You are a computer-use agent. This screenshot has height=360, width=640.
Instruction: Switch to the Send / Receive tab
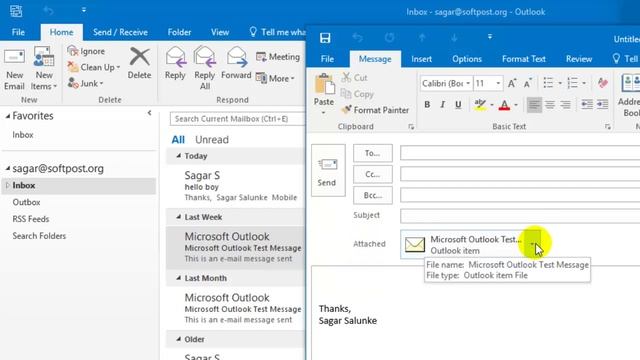[120, 32]
